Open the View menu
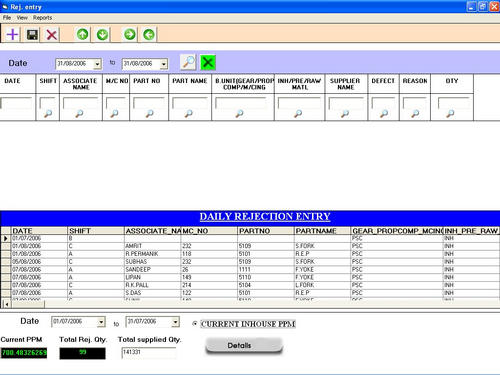 [x=22, y=18]
